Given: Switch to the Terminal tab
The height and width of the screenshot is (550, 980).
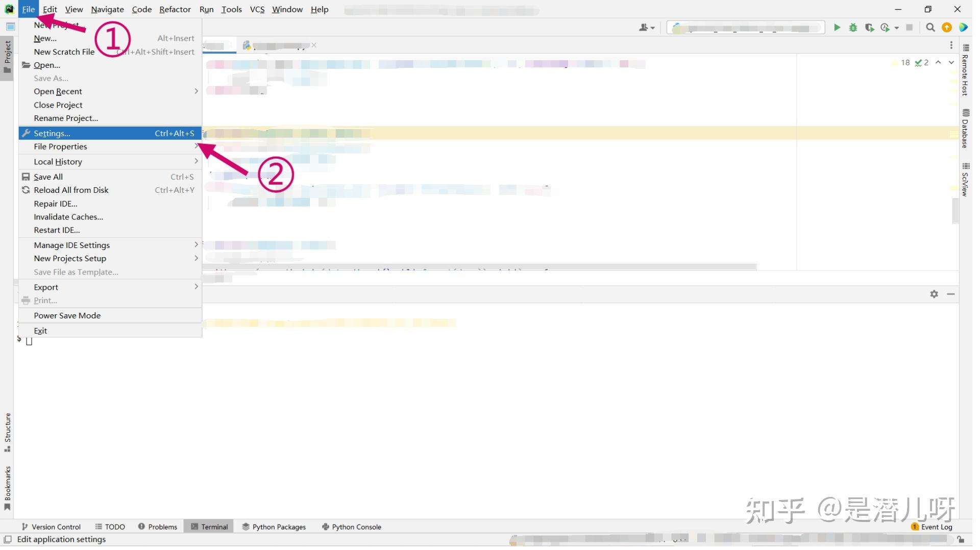Looking at the screenshot, I should click(209, 527).
